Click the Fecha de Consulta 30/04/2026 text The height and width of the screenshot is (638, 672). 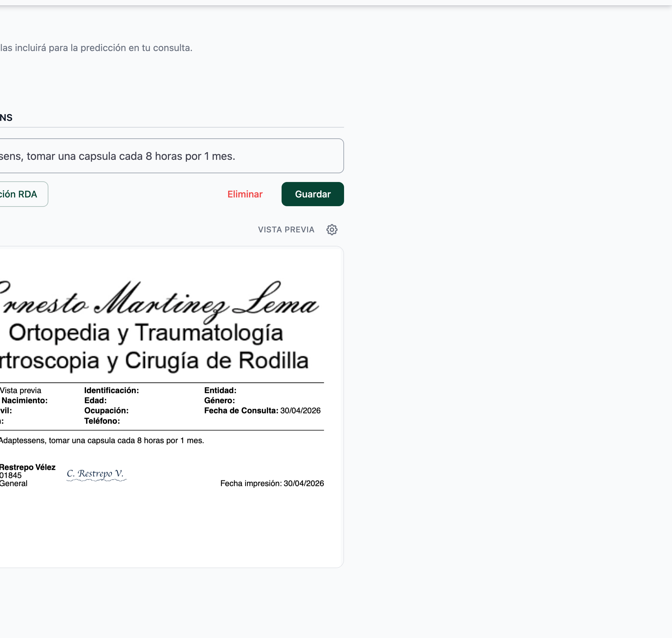[x=262, y=410]
